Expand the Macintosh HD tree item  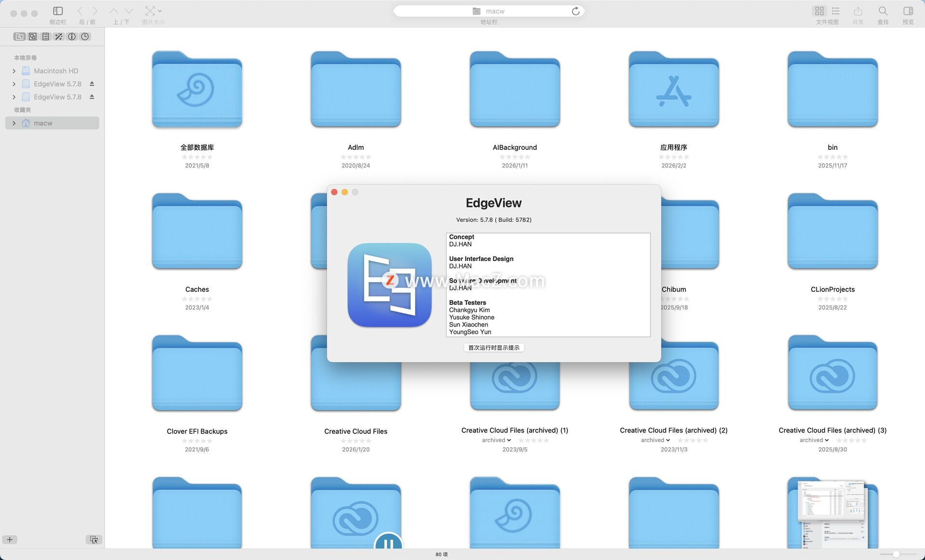(14, 71)
